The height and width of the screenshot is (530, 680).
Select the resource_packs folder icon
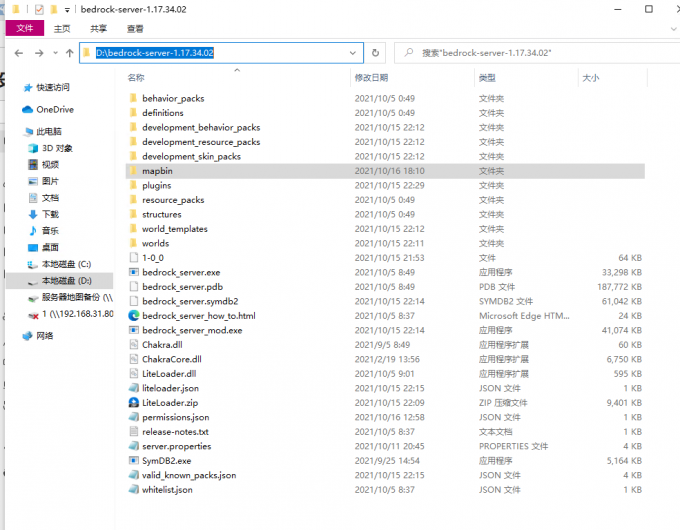tap(134, 200)
